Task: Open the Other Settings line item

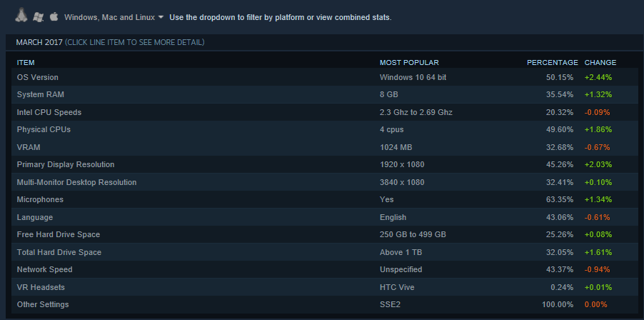Action: (43, 304)
